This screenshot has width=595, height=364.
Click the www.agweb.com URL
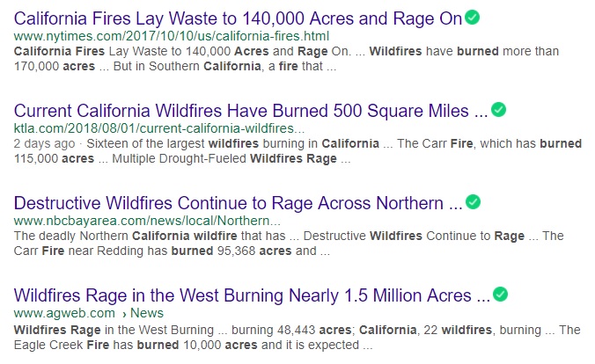64,313
